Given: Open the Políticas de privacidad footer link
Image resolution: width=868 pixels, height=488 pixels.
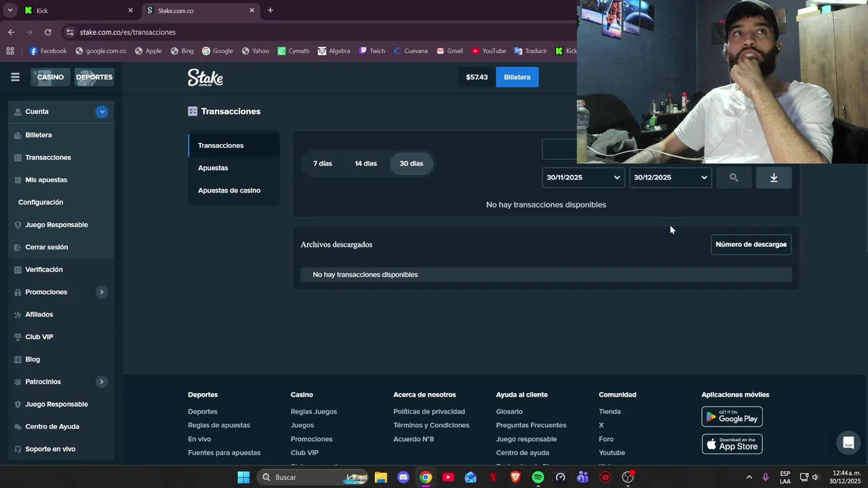Looking at the screenshot, I should point(429,411).
